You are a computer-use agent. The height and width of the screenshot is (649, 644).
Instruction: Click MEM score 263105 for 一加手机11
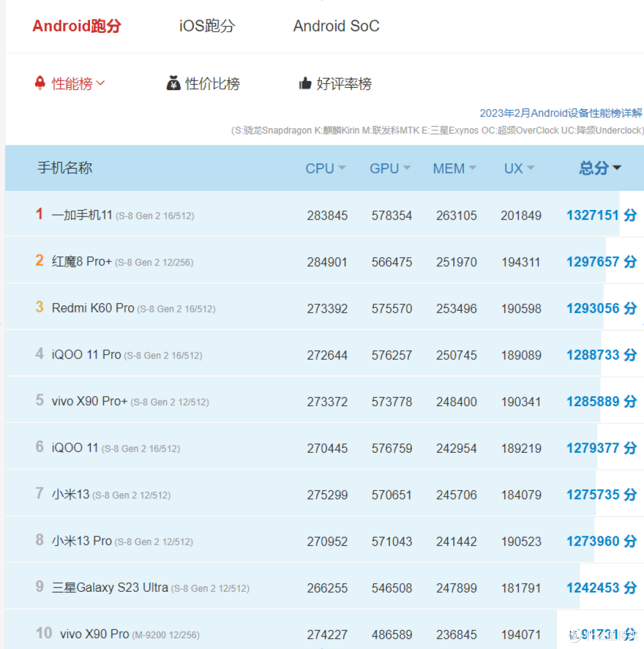coord(456,216)
